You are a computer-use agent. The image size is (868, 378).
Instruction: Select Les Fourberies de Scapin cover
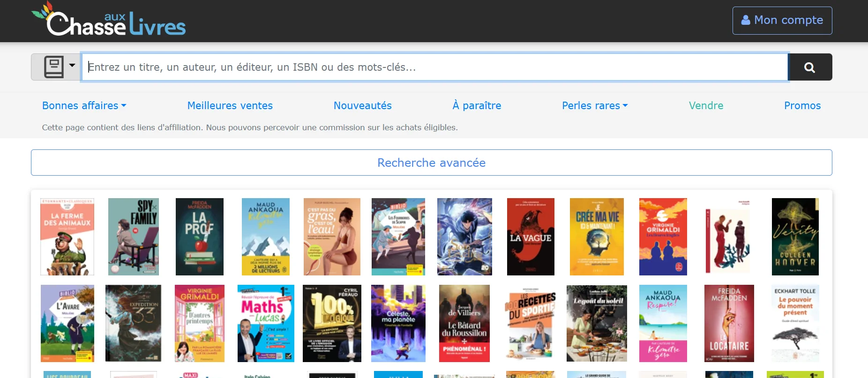tap(398, 237)
